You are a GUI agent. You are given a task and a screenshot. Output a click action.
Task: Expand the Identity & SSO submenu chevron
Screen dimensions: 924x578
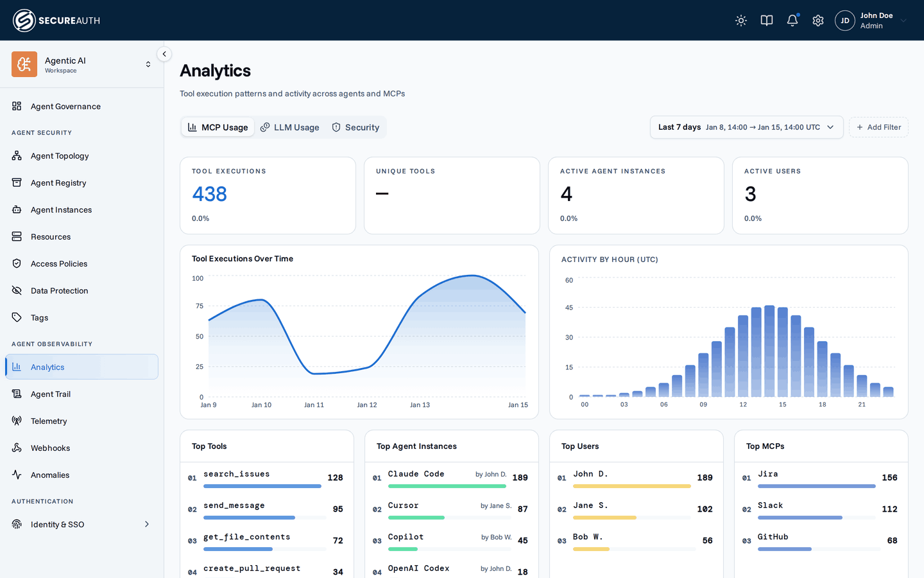(x=147, y=524)
